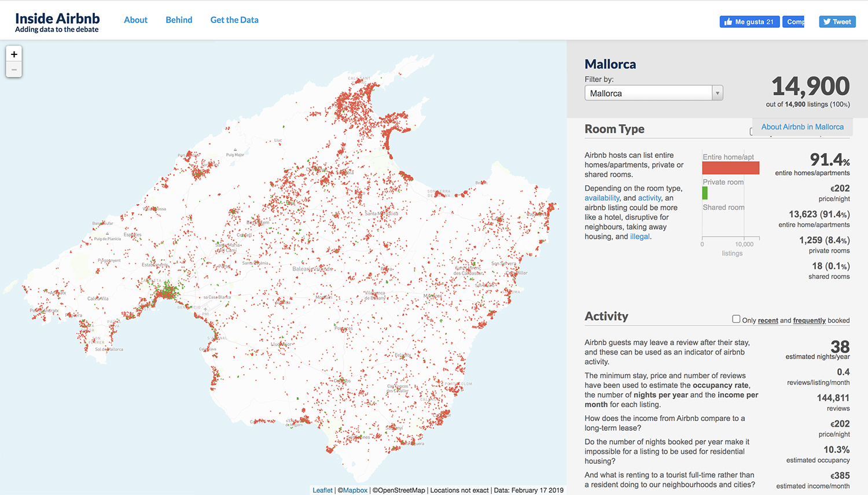The image size is (868, 495).
Task: Toggle the Room Type only checkbox
Action: [751, 131]
